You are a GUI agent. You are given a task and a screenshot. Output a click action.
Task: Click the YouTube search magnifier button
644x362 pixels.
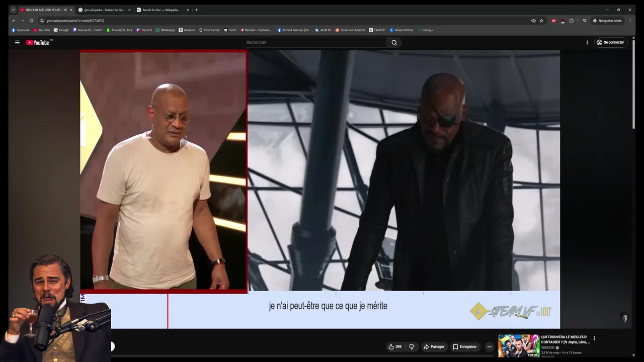point(394,43)
